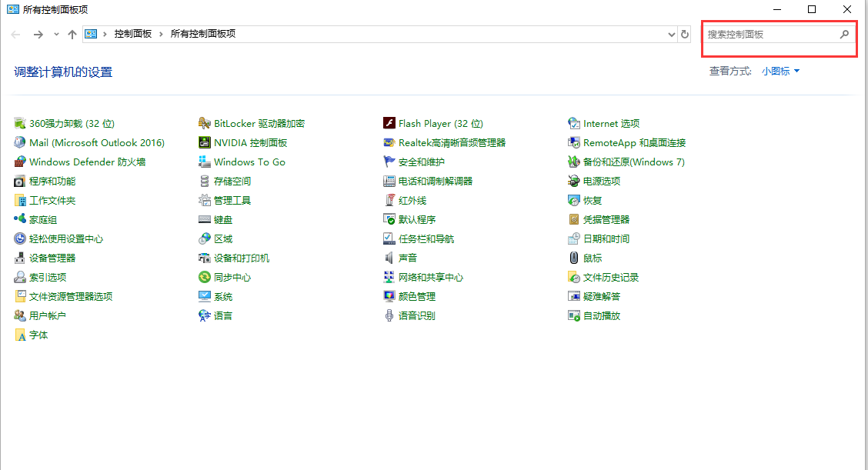Go up one level with up arrow
This screenshot has height=470, width=868.
(x=72, y=35)
